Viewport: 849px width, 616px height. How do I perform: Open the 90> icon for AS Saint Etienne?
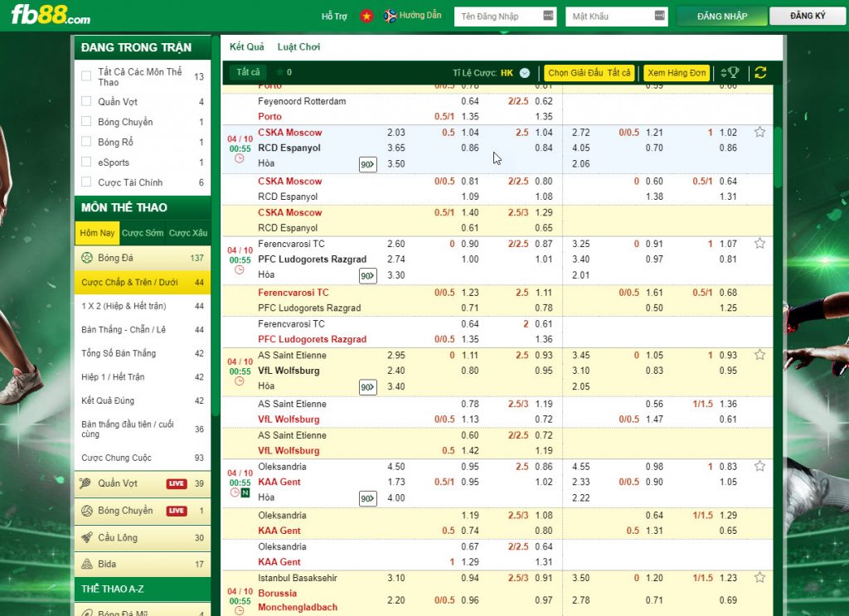(367, 387)
